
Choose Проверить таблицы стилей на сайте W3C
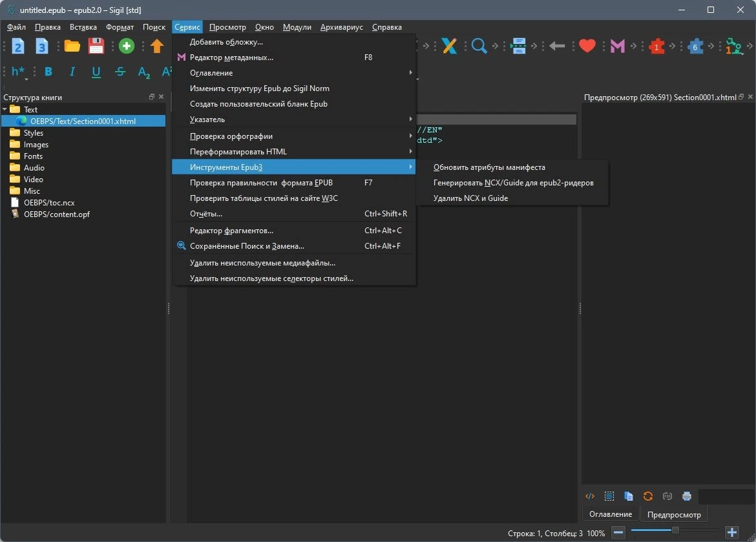[x=294, y=198]
